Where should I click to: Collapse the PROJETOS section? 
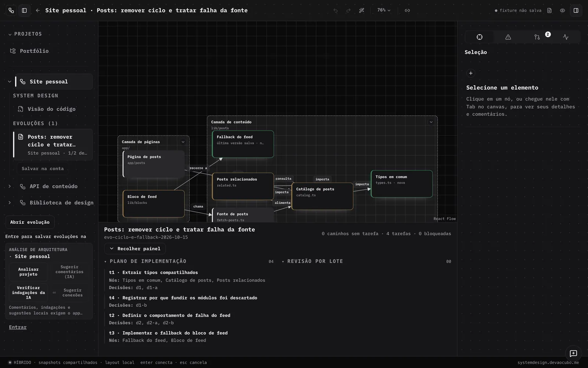(25, 34)
